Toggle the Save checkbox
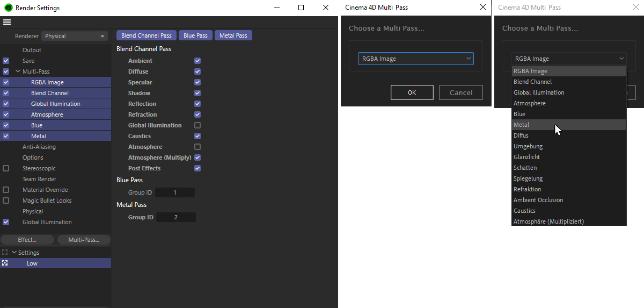Viewport: 644px width, 308px height. 6,61
